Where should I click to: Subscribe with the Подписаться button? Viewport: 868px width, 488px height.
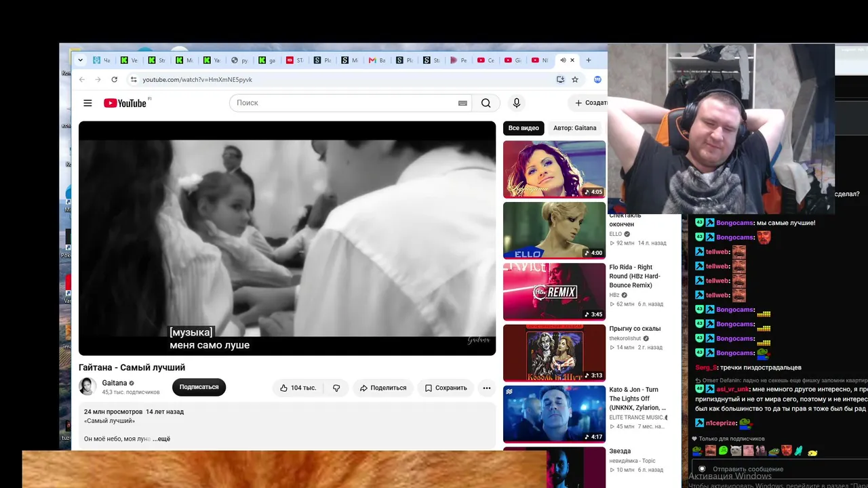tap(199, 387)
